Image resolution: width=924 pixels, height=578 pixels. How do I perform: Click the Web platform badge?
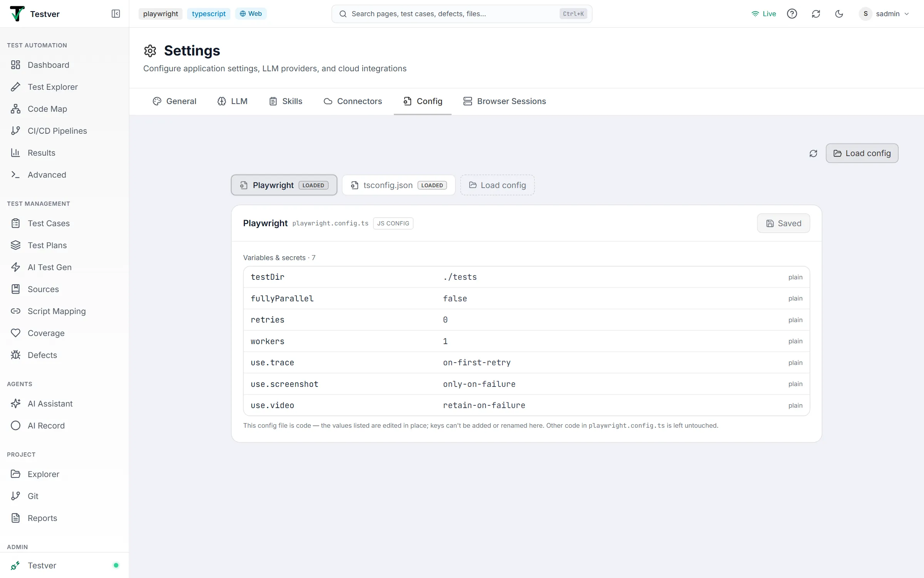(251, 14)
